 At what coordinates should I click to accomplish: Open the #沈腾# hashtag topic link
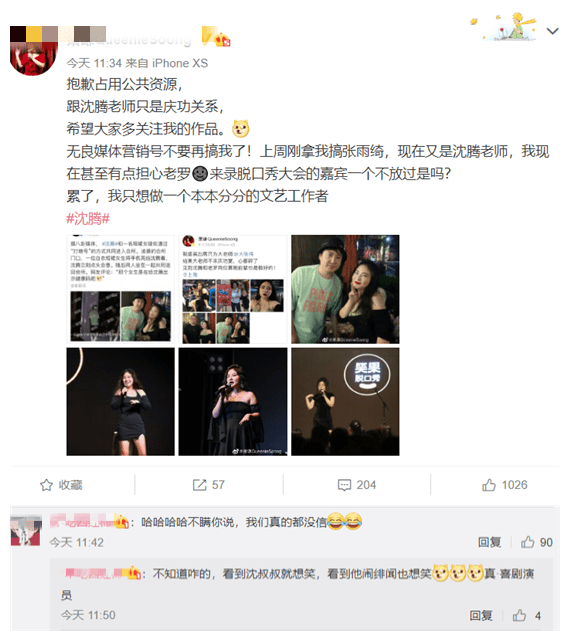(88, 219)
